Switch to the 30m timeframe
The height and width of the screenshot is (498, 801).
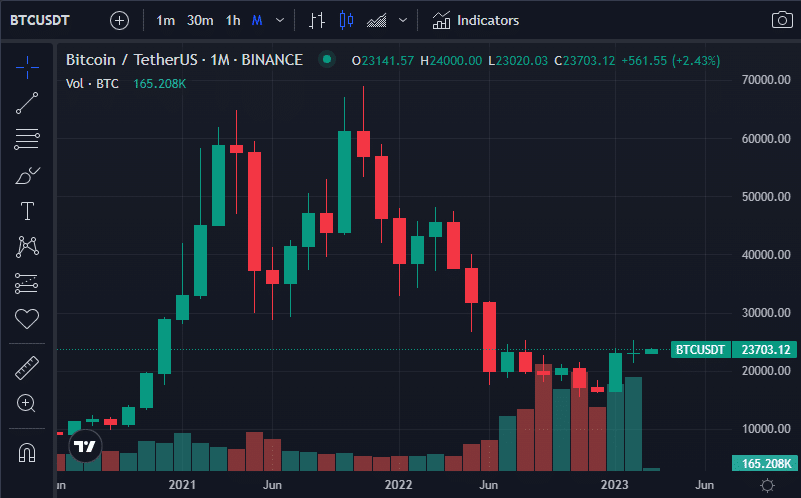click(200, 20)
